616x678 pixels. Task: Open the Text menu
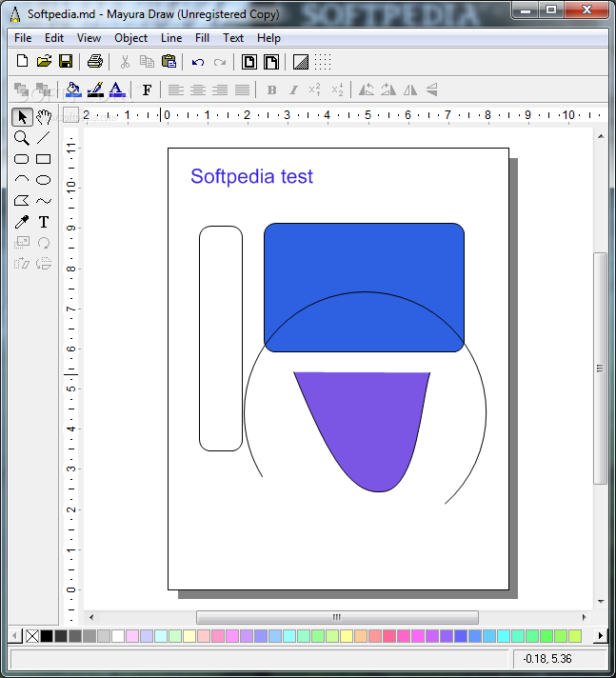tap(233, 38)
